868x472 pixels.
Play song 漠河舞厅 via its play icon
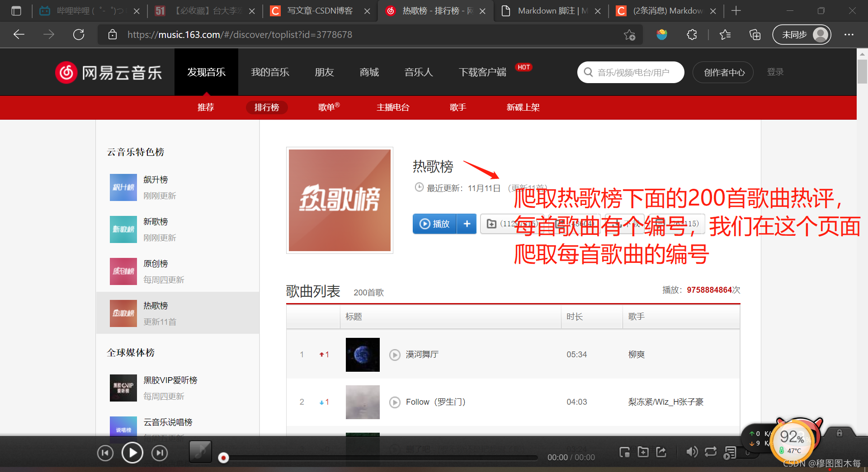pos(395,355)
